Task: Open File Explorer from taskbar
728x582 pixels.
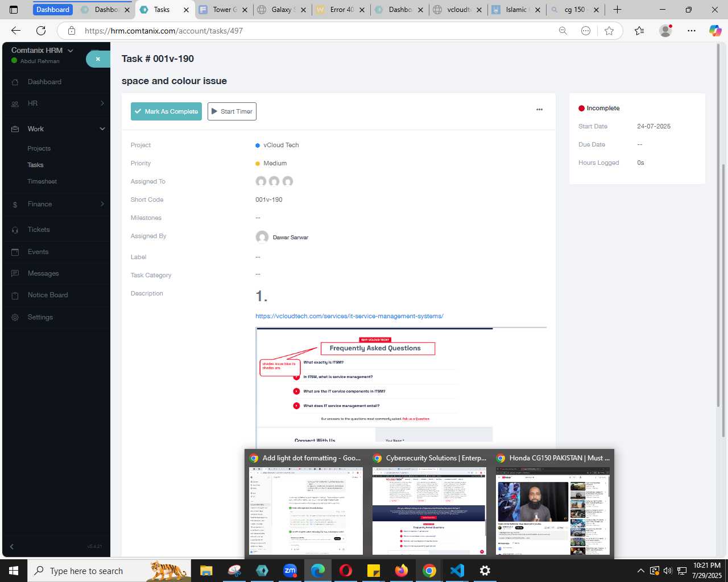Action: click(206, 571)
